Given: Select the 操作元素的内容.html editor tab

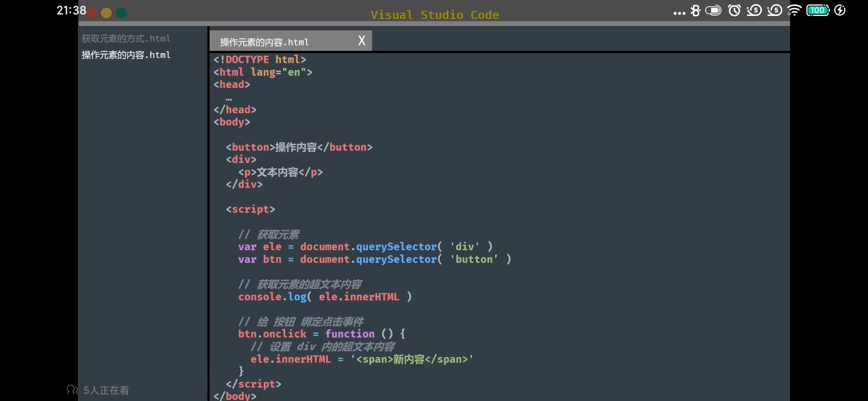Looking at the screenshot, I should [x=264, y=42].
